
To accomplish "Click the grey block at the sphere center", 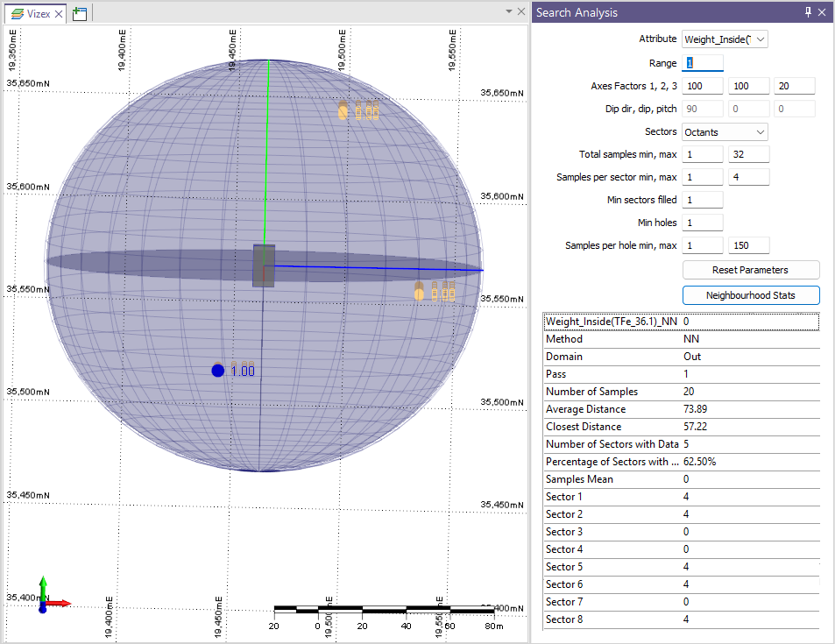I will (x=264, y=265).
